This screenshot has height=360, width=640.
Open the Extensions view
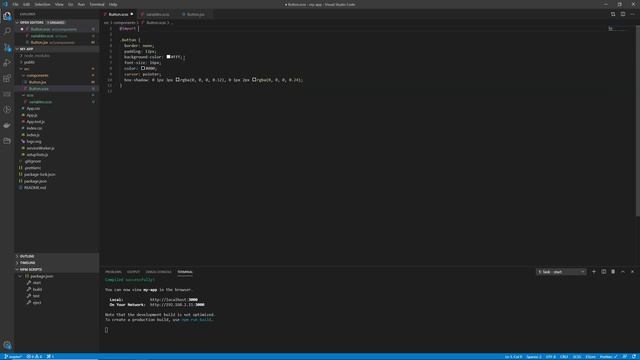click(7, 78)
